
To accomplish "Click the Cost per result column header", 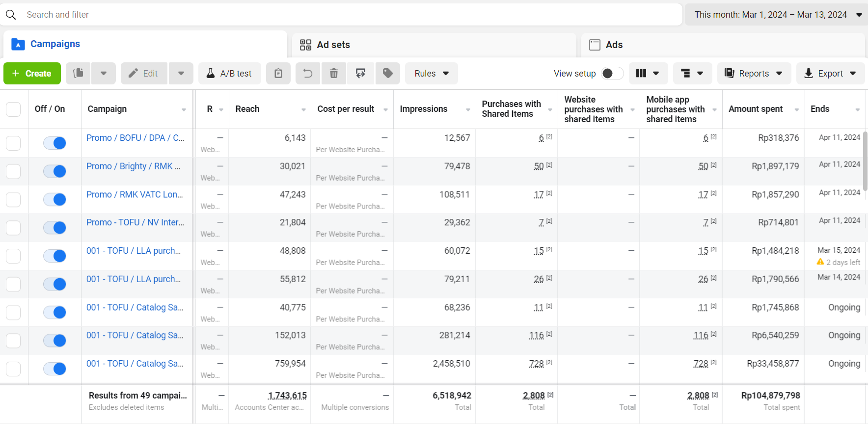I will tap(346, 109).
